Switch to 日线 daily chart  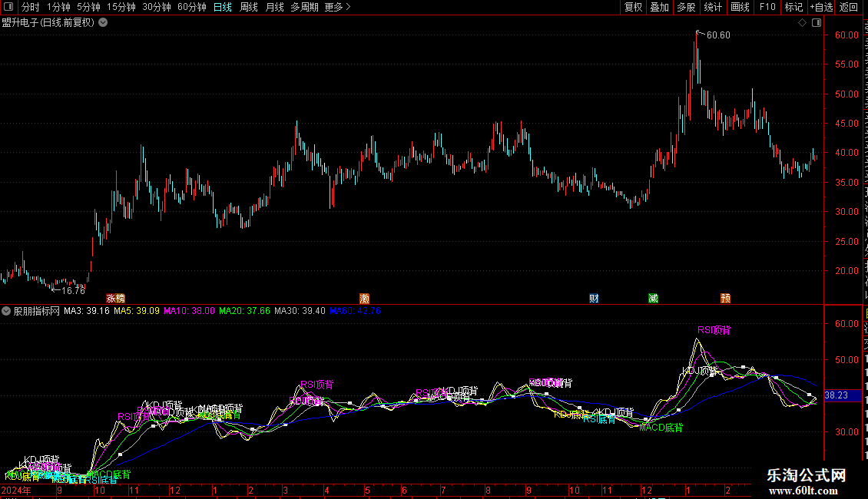pyautogui.click(x=223, y=7)
